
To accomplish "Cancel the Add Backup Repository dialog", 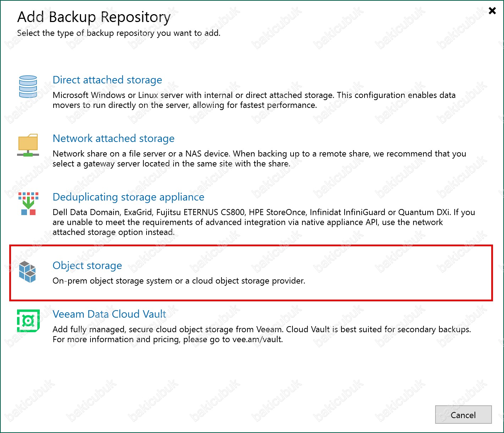I will pos(463,415).
